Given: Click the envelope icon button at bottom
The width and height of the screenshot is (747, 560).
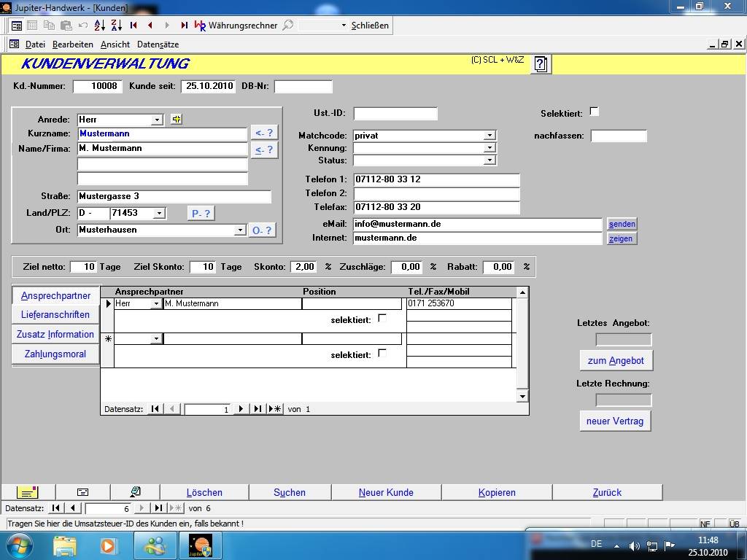Looking at the screenshot, I should pyautogui.click(x=82, y=492).
